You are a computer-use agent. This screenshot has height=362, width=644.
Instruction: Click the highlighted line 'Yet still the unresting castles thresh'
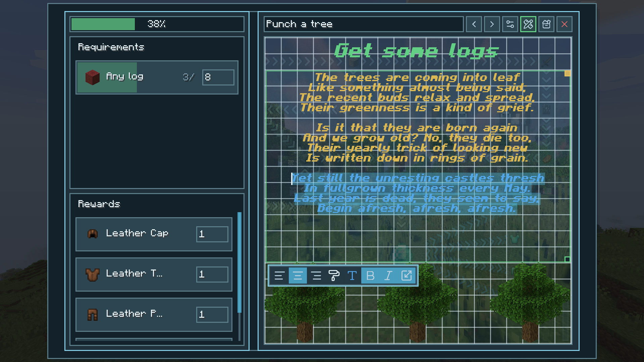(418, 178)
